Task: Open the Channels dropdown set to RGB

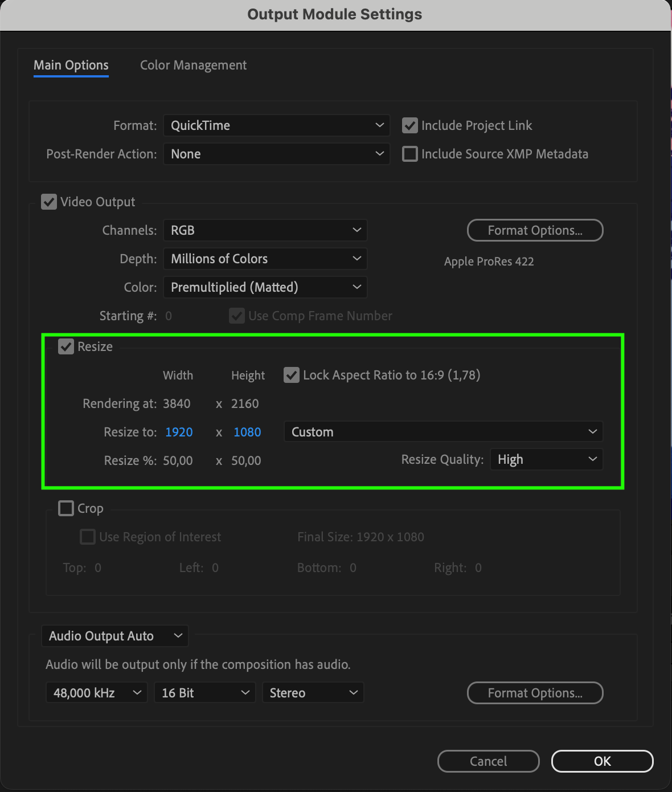Action: [265, 230]
